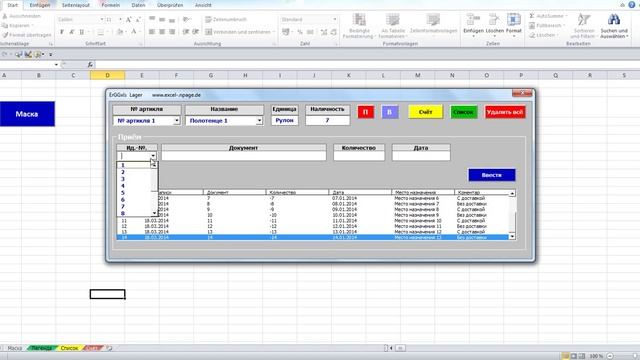The width and height of the screenshot is (640, 360).
Task: Select 6 in the Ид.-№ dropdown list
Action: [134, 200]
